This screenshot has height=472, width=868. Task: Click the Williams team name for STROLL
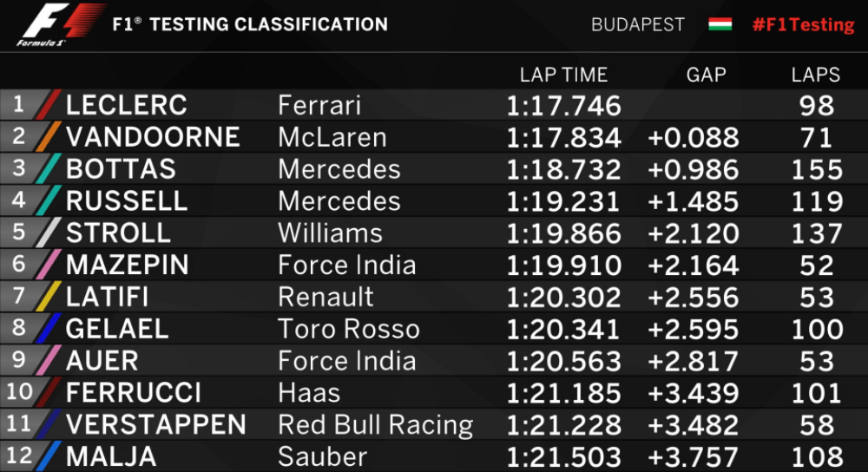330,233
